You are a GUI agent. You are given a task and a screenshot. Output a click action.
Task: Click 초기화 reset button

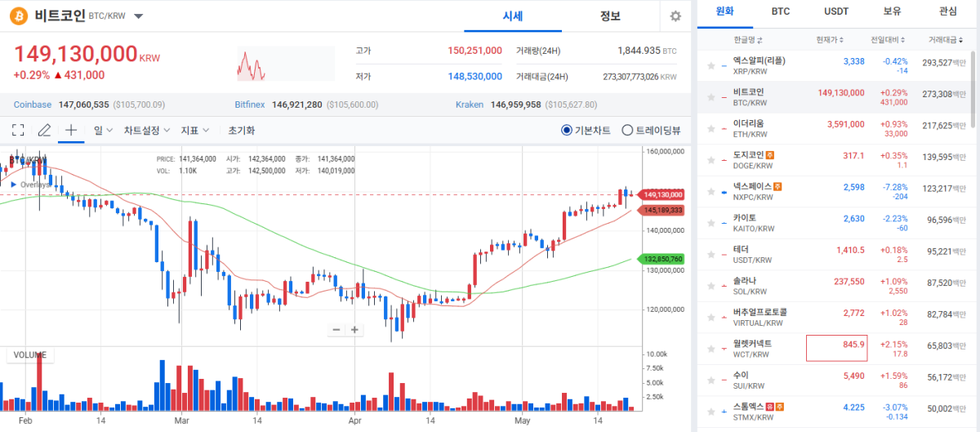(x=241, y=130)
